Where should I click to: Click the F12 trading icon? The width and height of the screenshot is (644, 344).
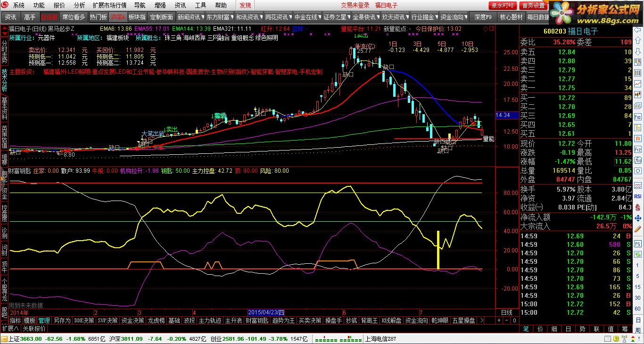637,149
